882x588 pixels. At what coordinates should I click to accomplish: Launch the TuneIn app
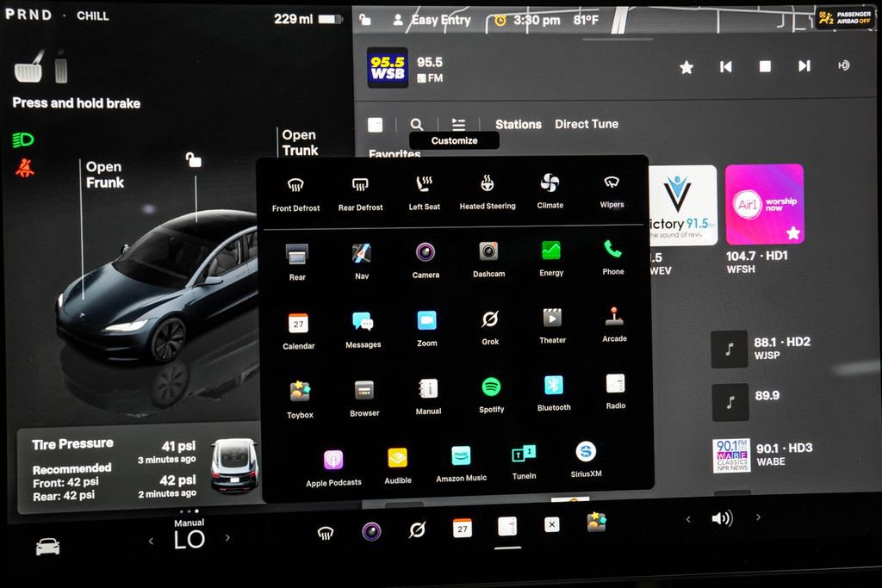click(524, 455)
